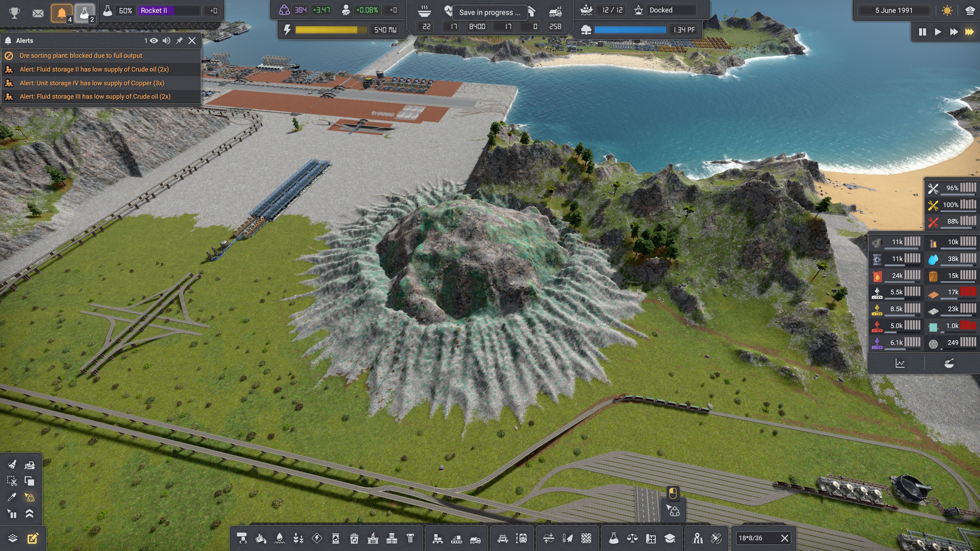Open the conveyor transports build category
The image size is (980, 551).
tap(456, 539)
